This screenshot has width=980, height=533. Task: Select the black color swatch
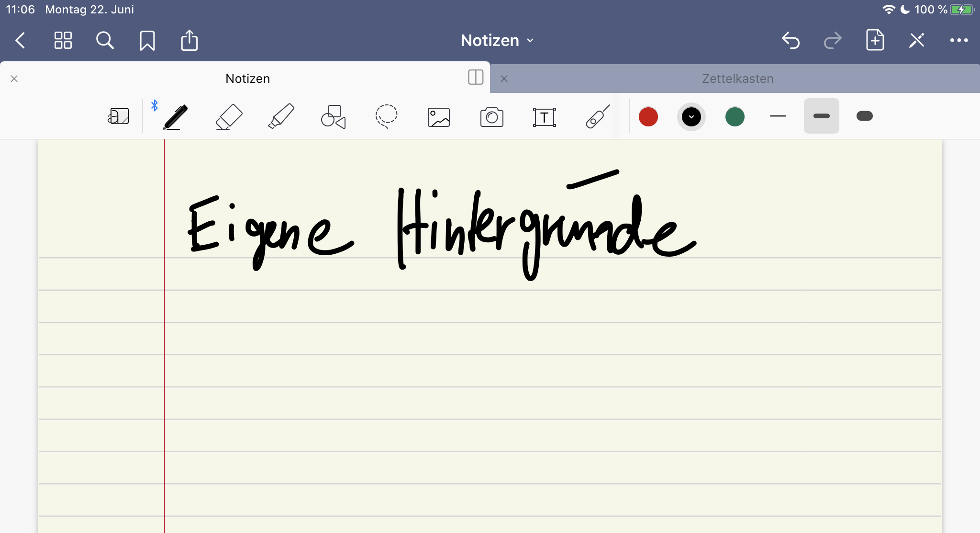691,117
